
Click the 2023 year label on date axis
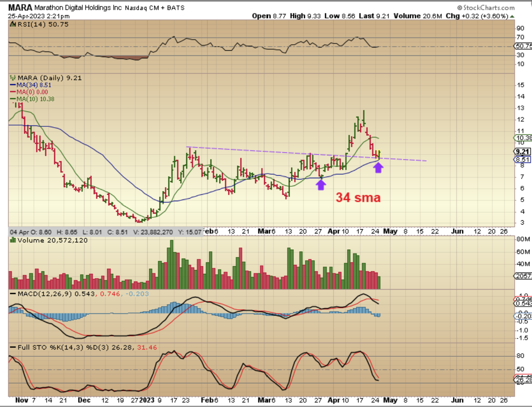(x=147, y=400)
